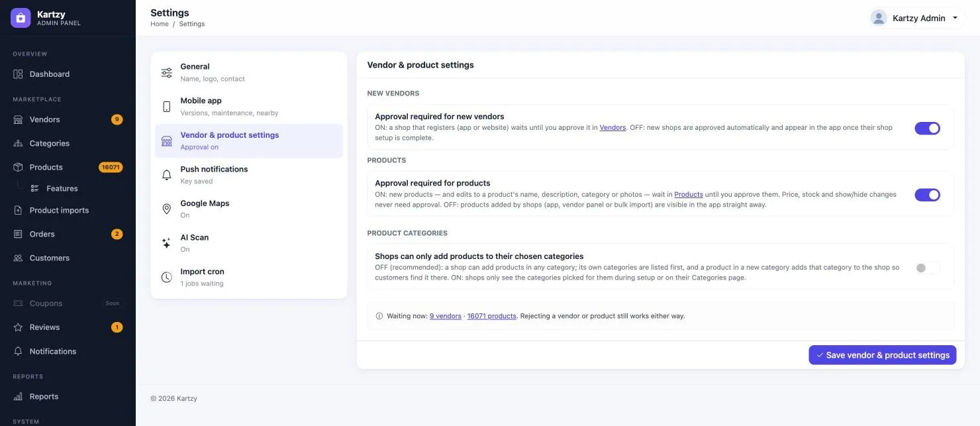Click the Reviews star icon
980x426 pixels.
pyautogui.click(x=18, y=327)
